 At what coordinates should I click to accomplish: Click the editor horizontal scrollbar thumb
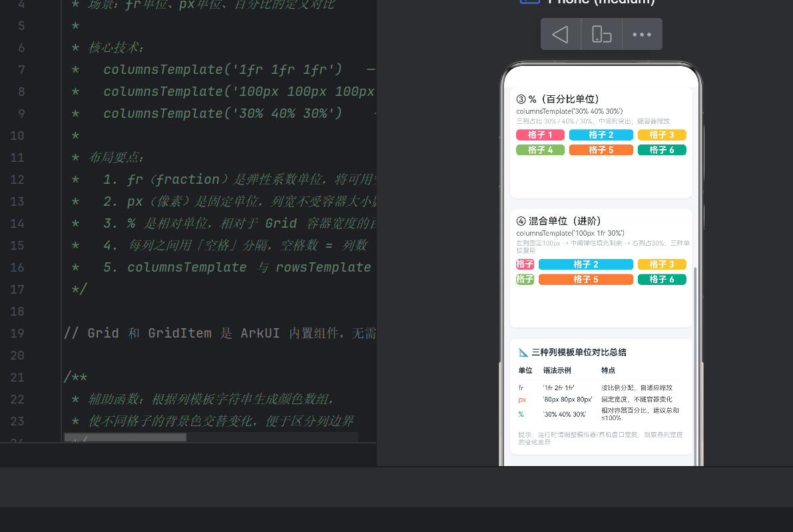pyautogui.click(x=125, y=437)
